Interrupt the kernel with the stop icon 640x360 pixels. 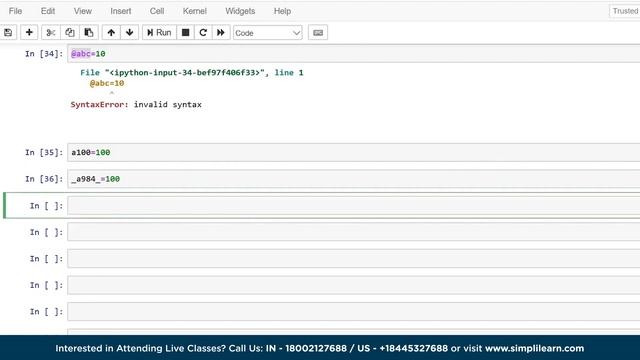[185, 33]
